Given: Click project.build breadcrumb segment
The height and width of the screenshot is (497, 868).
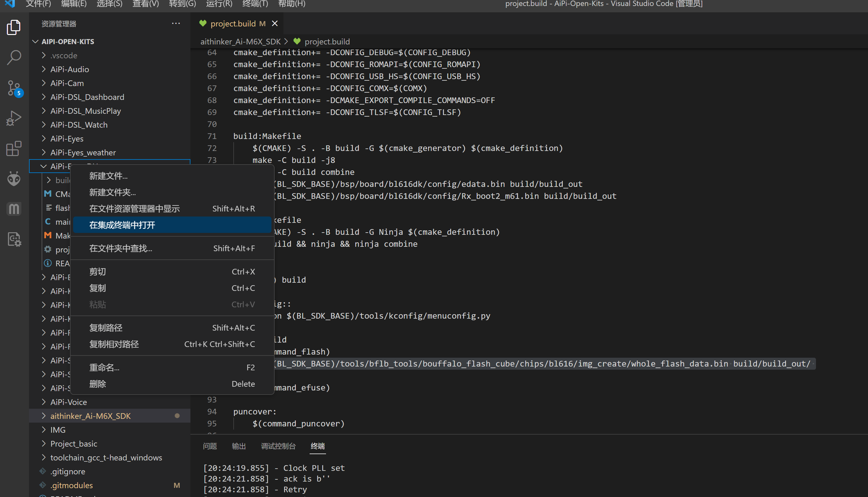Looking at the screenshot, I should click(x=327, y=42).
